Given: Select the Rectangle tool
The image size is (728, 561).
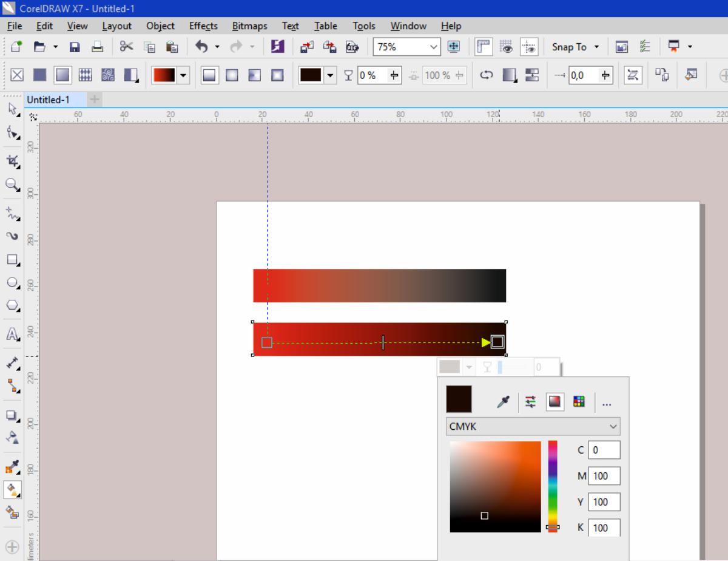Looking at the screenshot, I should point(12,260).
